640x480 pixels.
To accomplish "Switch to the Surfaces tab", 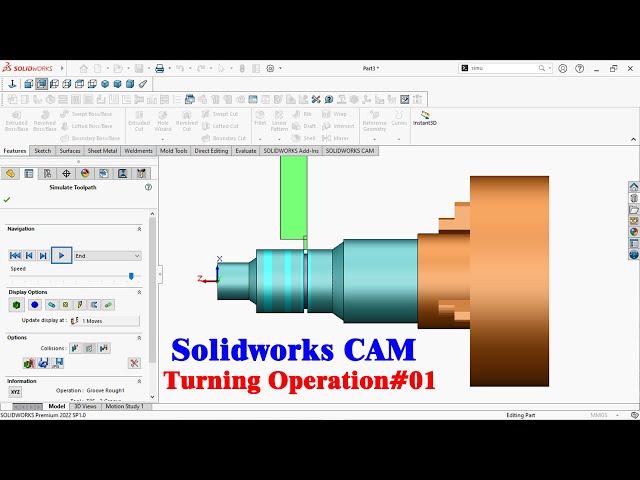I will pos(70,151).
